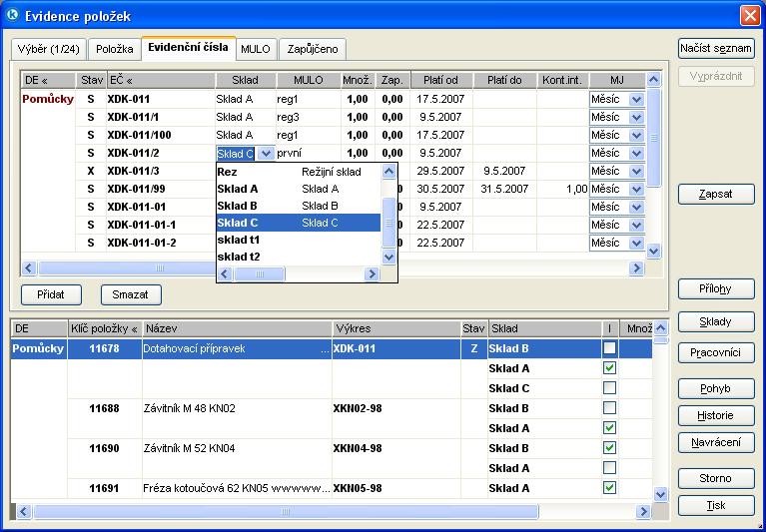Open Historie

coord(716,415)
